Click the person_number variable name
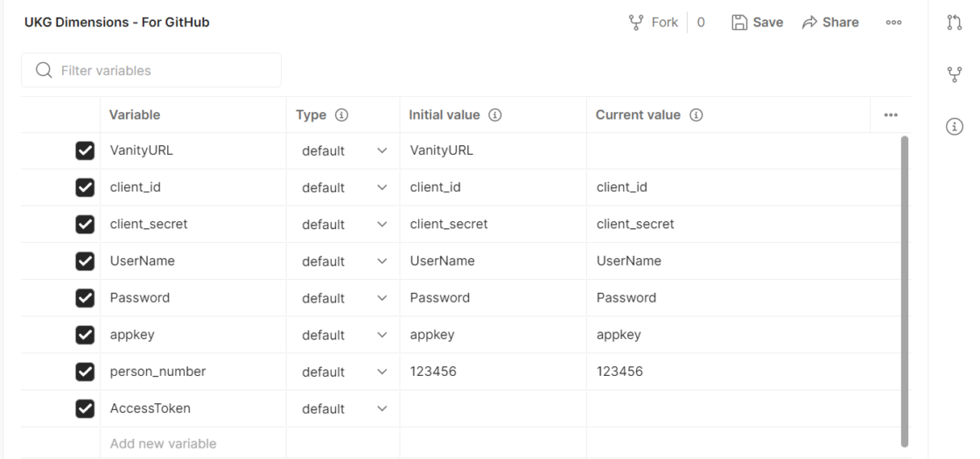 [x=157, y=372]
